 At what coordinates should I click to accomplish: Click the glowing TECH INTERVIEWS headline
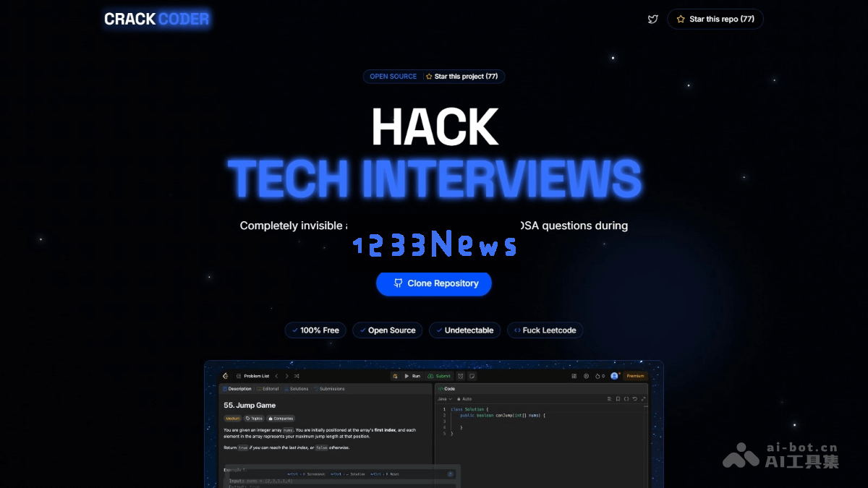434,177
